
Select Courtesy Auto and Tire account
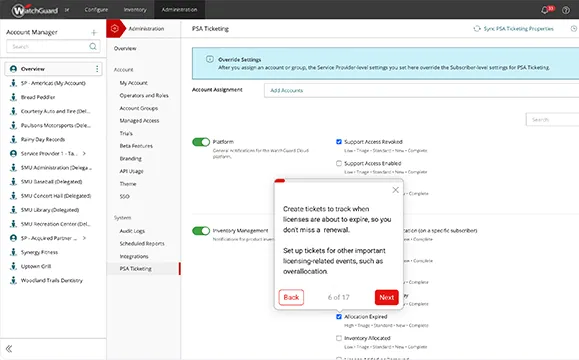[x=55, y=111]
